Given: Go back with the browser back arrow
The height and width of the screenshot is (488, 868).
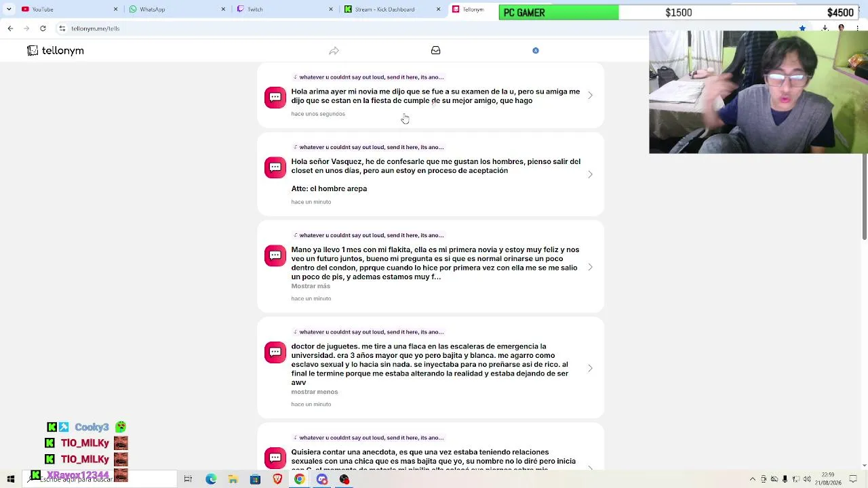Looking at the screenshot, I should (10, 28).
